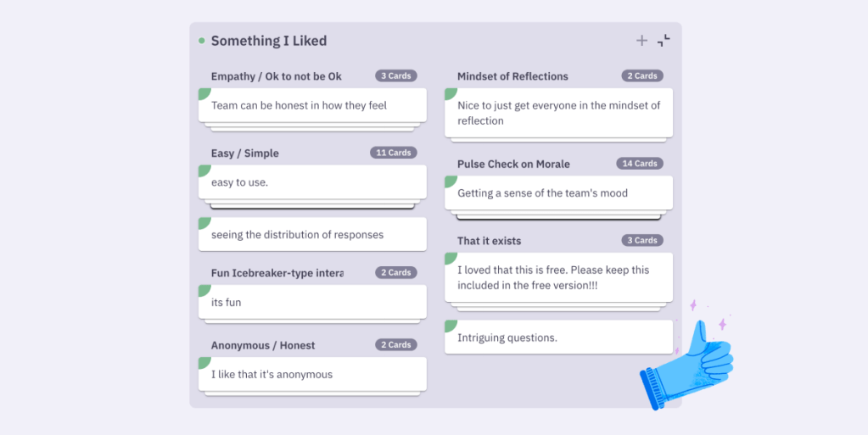Screen dimensions: 868x435
Task: Click the green dot beside Something I Liked
Action: (x=201, y=41)
